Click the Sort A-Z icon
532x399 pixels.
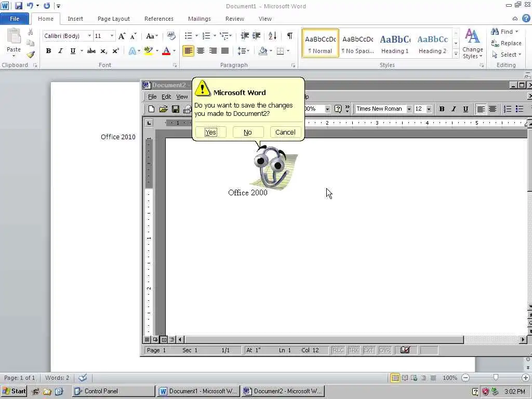(272, 36)
